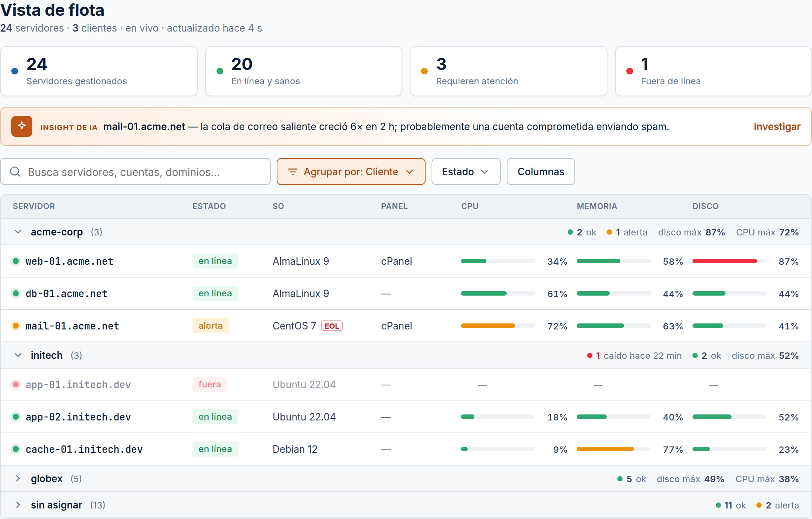Click the alerta badge of mail-01.acme.net
812x519 pixels.
click(211, 326)
